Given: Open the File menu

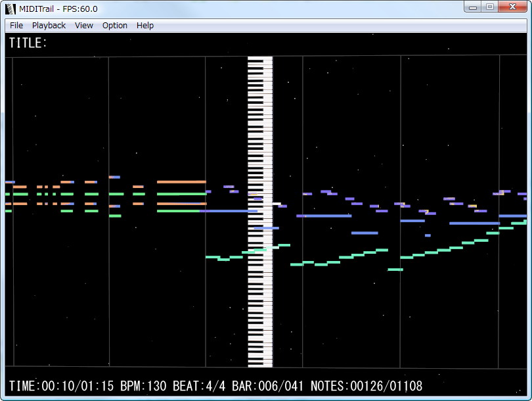Looking at the screenshot, I should 15,25.
